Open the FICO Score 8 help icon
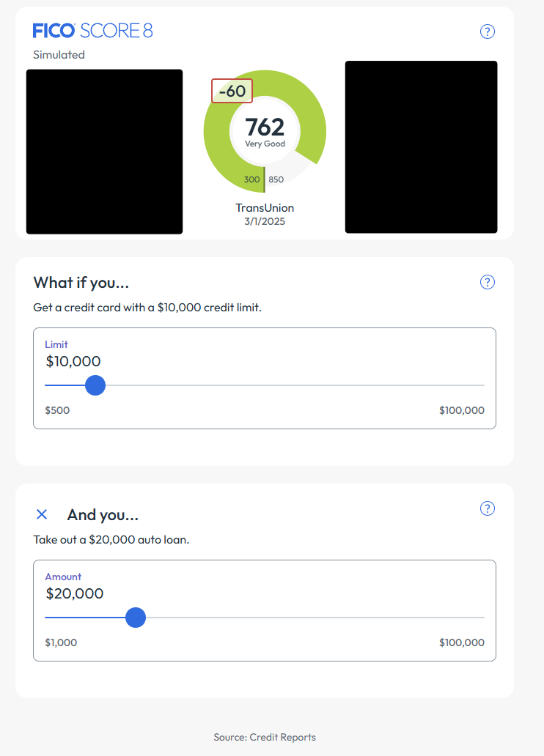Viewport: 544px width, 756px height. [487, 31]
